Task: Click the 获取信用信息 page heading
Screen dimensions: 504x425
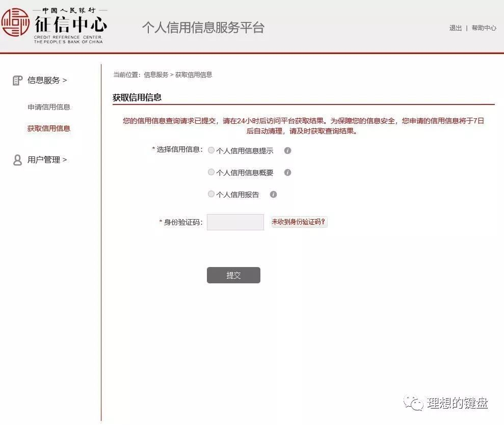Action: click(x=137, y=97)
